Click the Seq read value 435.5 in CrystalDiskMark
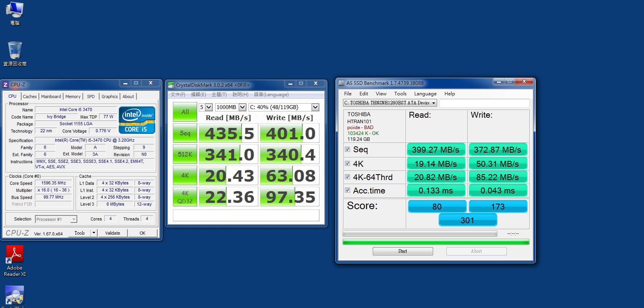The width and height of the screenshot is (644, 308). 229,133
